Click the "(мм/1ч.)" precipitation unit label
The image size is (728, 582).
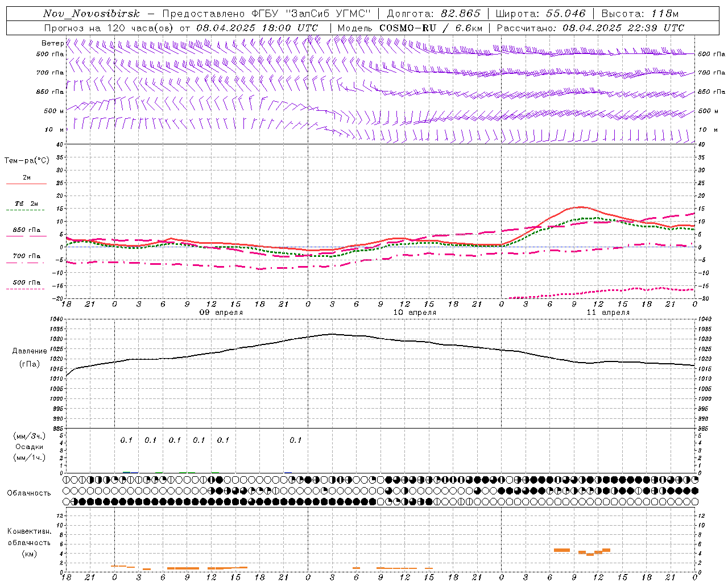(x=30, y=458)
